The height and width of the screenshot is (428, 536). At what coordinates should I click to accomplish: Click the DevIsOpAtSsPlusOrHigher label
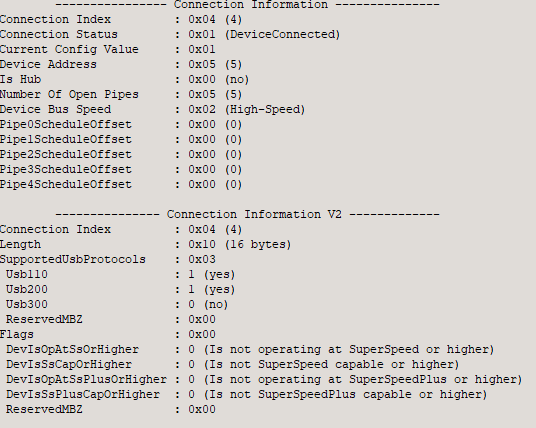click(x=86, y=380)
